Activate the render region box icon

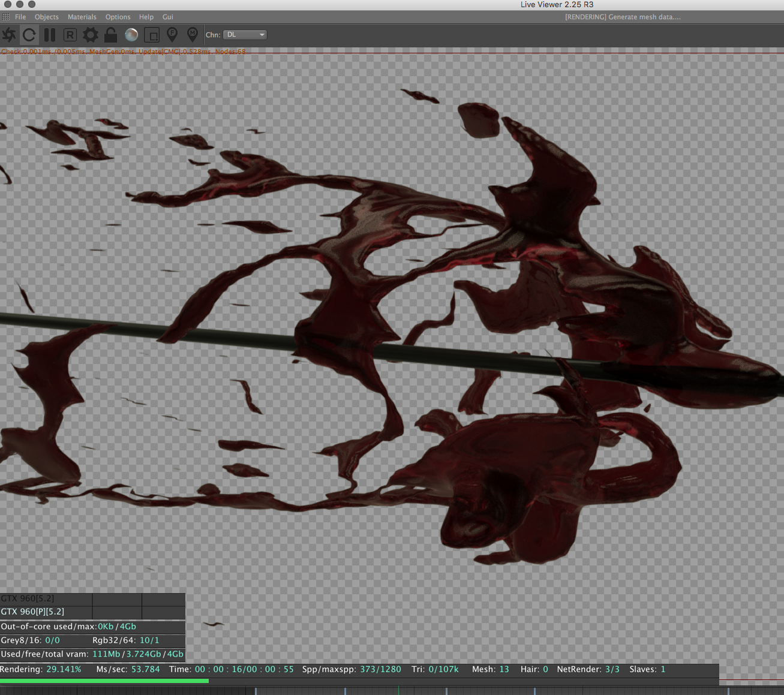click(151, 35)
